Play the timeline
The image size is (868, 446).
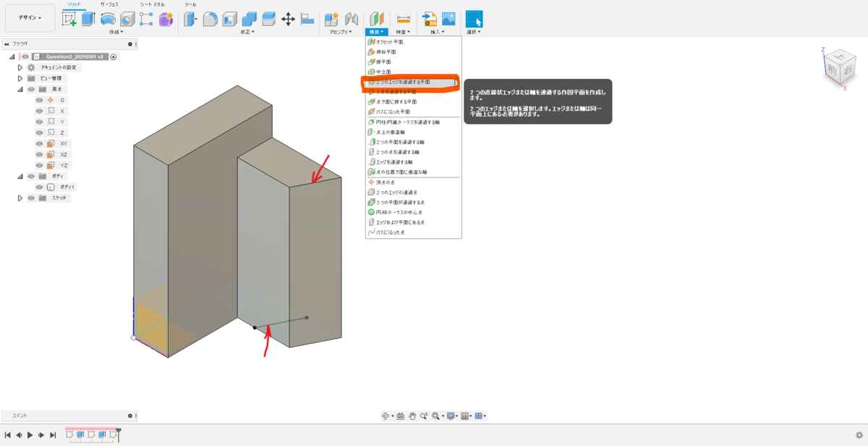coord(30,435)
